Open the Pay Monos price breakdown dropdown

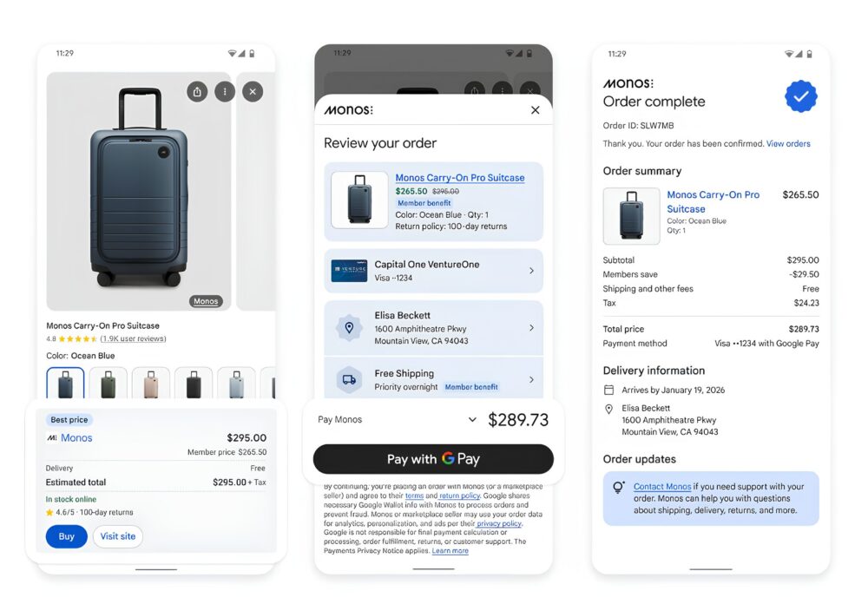pyautogui.click(x=472, y=420)
